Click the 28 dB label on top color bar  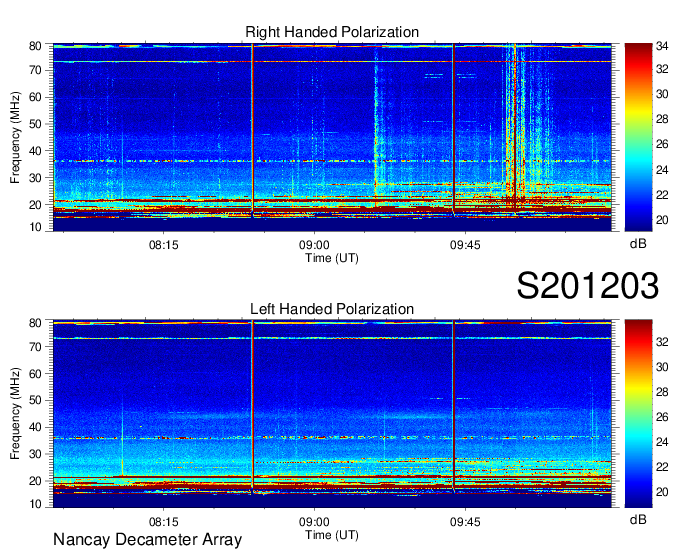click(662, 119)
